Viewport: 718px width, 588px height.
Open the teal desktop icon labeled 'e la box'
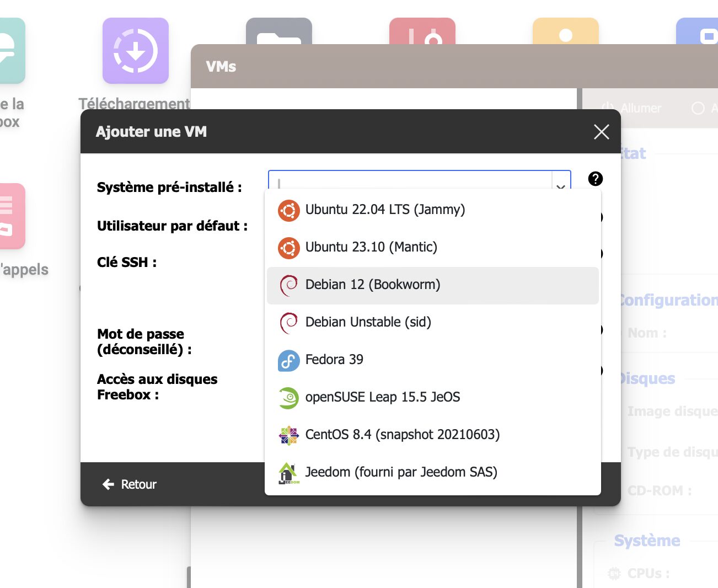11,51
